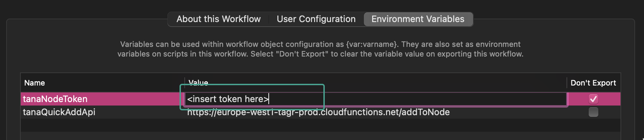
Task: Click divider before Don't Export header
Action: pos(567,83)
